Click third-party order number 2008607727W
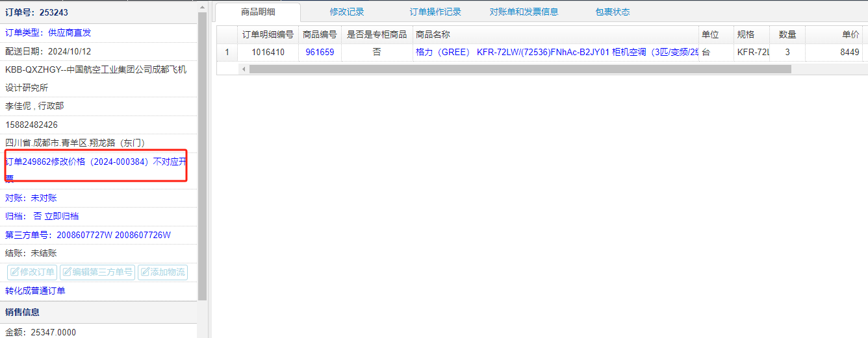868x338 pixels. pos(84,235)
